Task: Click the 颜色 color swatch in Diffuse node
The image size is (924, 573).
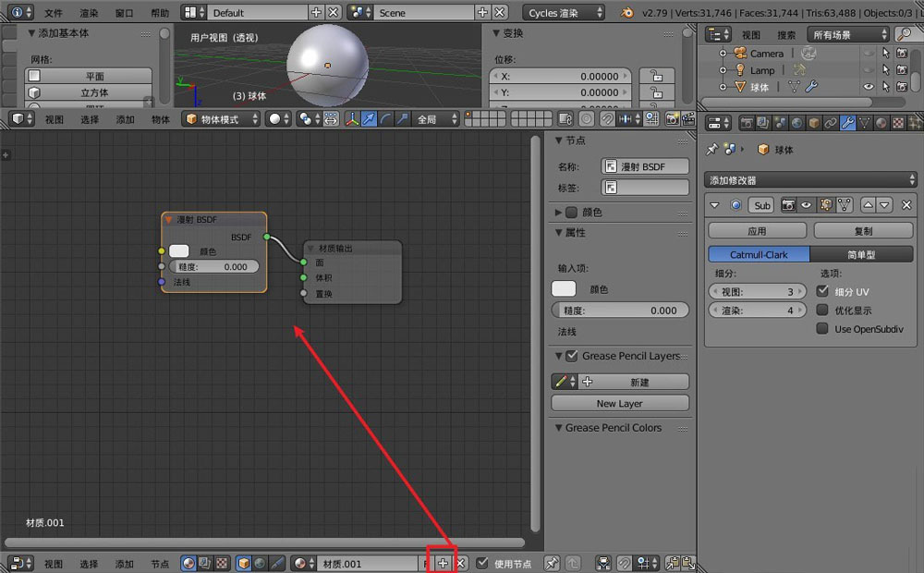Action: point(181,251)
